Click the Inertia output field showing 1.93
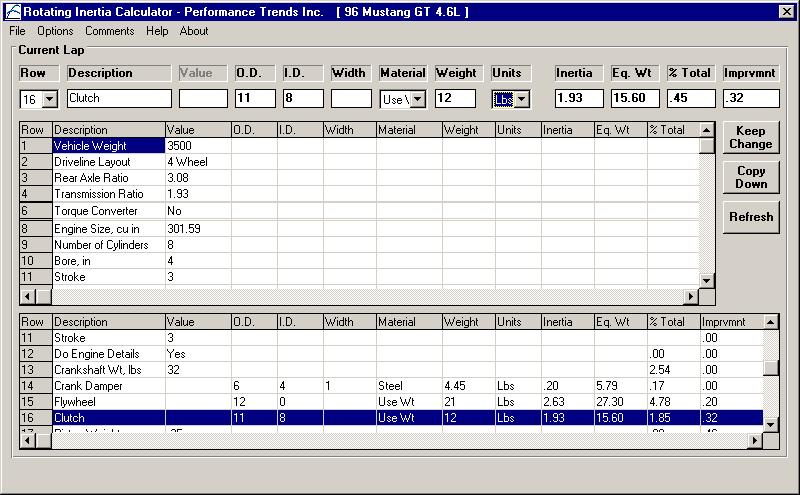 click(x=579, y=98)
